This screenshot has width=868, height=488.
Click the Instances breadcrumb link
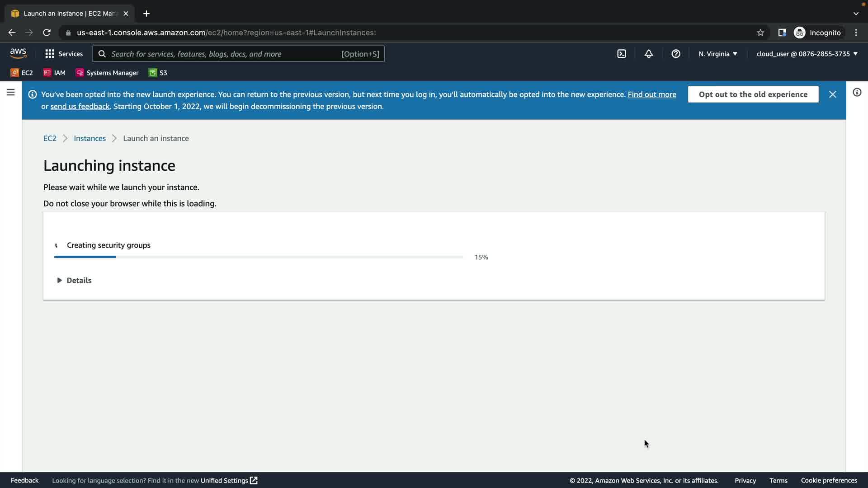click(x=90, y=138)
